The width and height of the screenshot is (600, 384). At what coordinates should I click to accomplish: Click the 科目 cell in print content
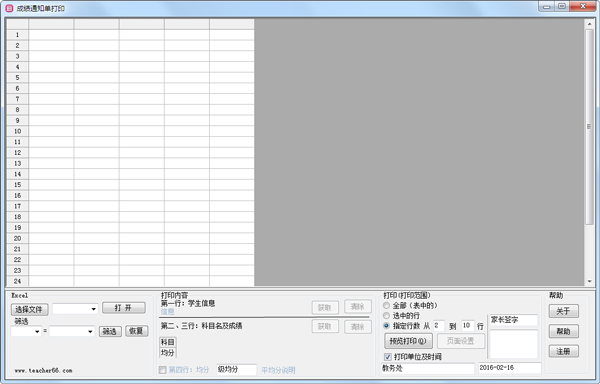click(168, 342)
